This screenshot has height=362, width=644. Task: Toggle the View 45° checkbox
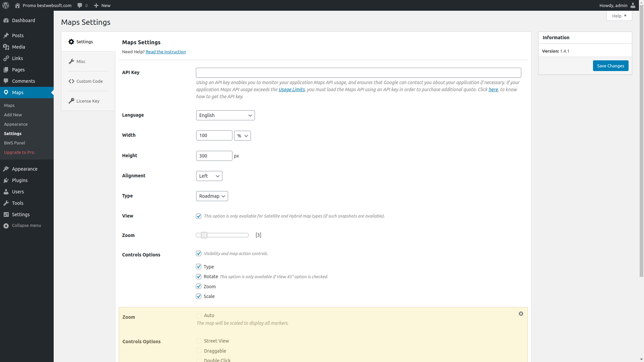(x=199, y=216)
